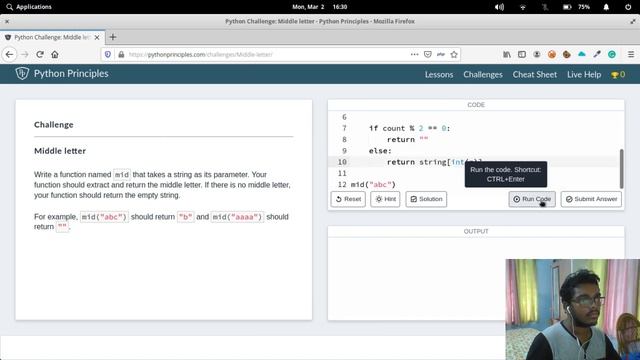Open Challenges in the site navigation
This screenshot has height=360, width=640.
(x=483, y=75)
